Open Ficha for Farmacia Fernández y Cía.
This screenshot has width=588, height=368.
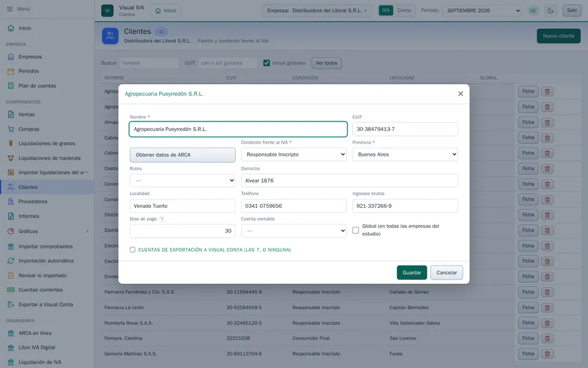tap(528, 292)
